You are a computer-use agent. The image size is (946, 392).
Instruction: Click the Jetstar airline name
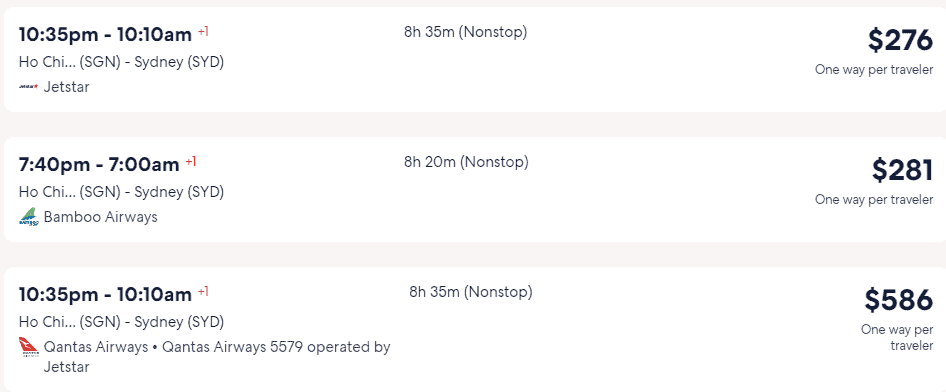(x=66, y=87)
